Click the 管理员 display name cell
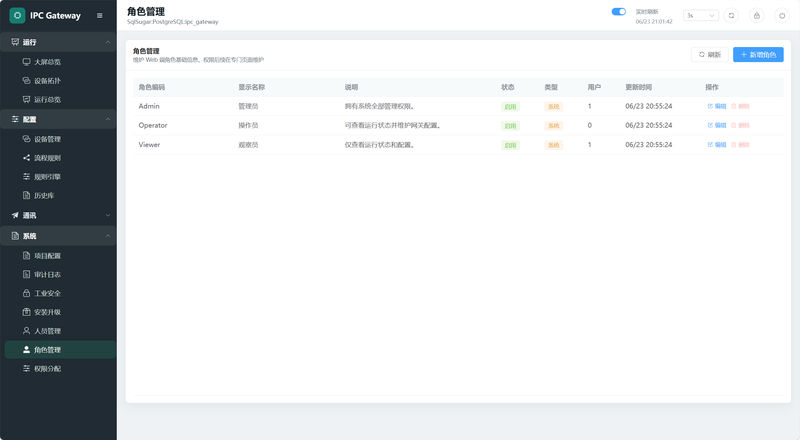Image resolution: width=800 pixels, height=440 pixels. (248, 106)
